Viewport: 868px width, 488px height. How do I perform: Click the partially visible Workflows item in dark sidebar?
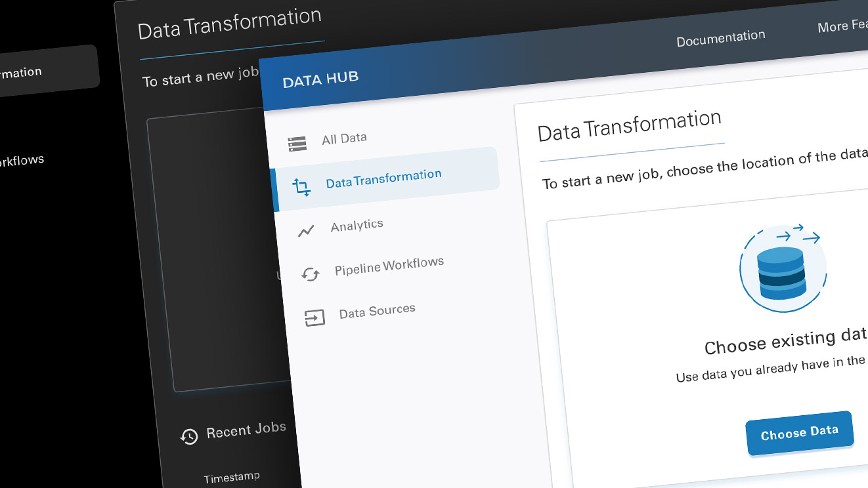tap(21, 161)
